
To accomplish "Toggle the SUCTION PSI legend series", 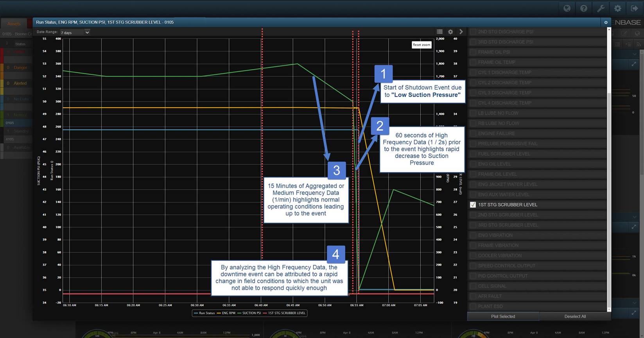I will [249, 313].
